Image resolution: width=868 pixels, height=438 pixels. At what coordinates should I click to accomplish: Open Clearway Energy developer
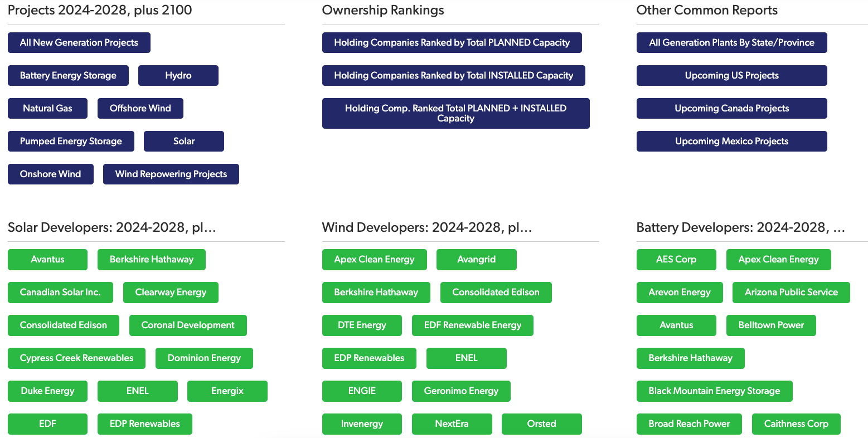click(171, 292)
